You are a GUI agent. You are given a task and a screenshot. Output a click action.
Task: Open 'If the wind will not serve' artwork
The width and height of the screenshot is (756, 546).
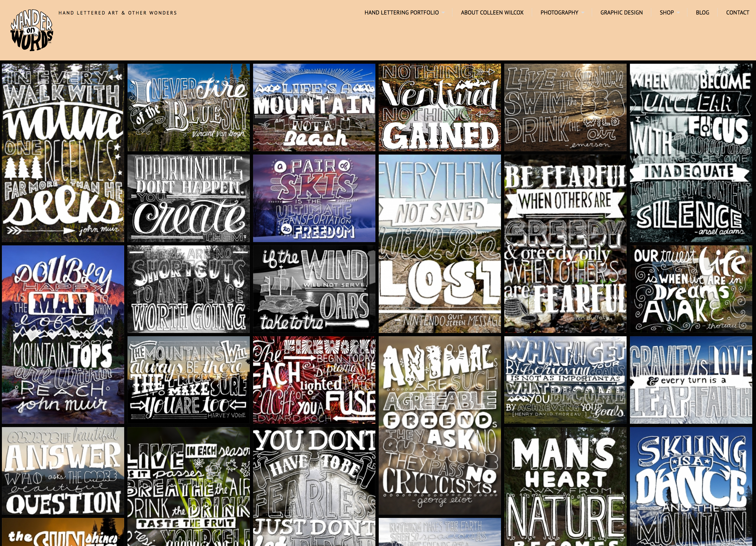point(314,289)
